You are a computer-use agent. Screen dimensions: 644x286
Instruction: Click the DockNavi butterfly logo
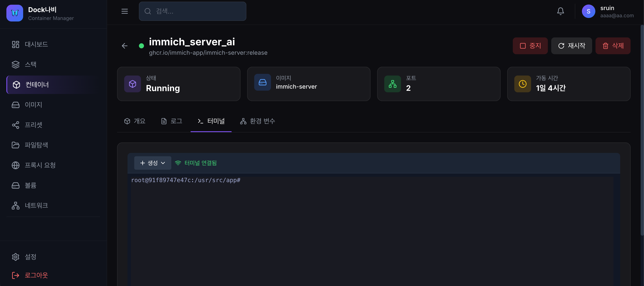click(x=15, y=13)
